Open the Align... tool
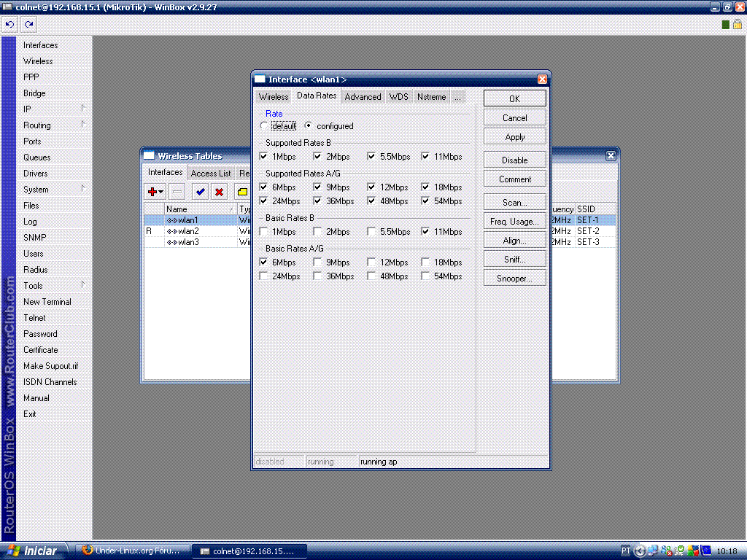 pos(514,241)
